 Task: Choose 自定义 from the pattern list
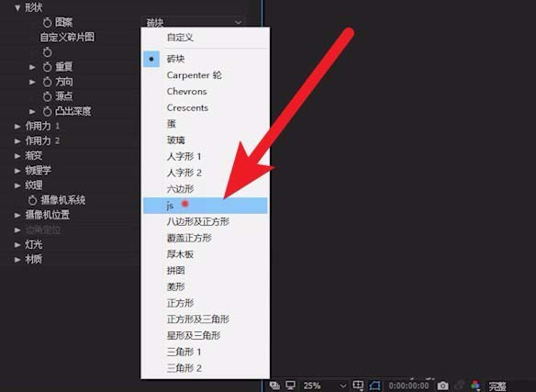click(205, 38)
